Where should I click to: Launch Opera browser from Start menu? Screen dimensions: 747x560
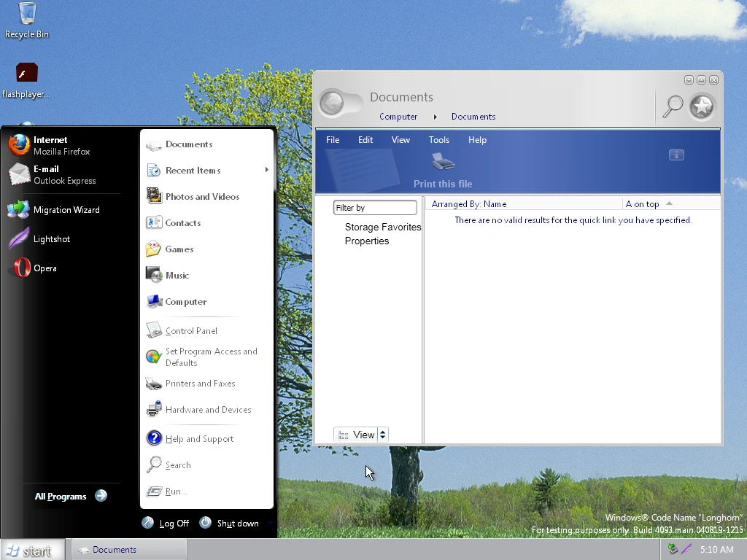pyautogui.click(x=44, y=268)
